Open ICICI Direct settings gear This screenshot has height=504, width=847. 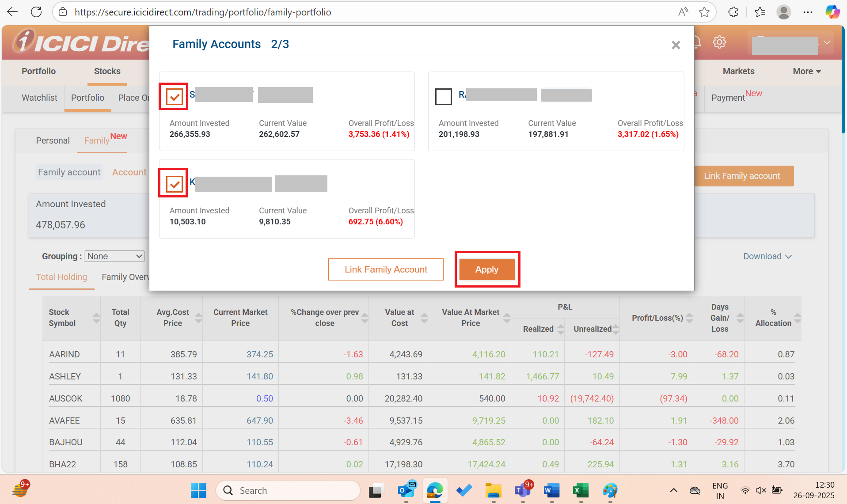[x=719, y=42]
